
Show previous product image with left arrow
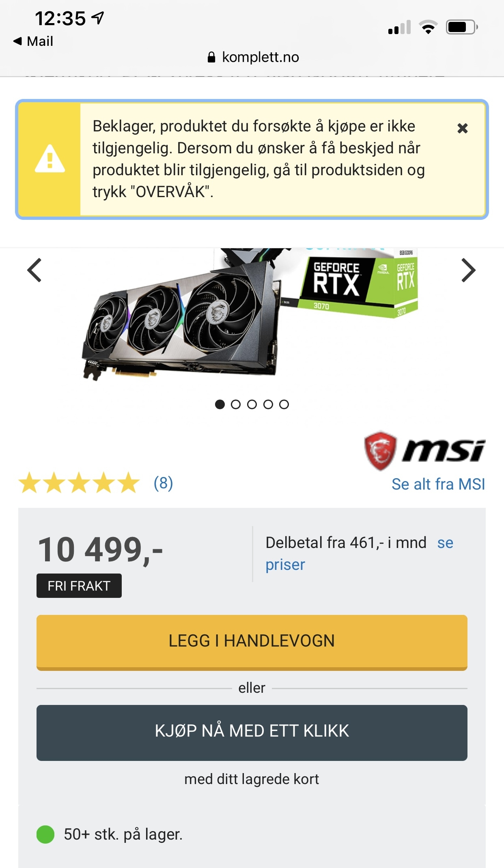34,270
